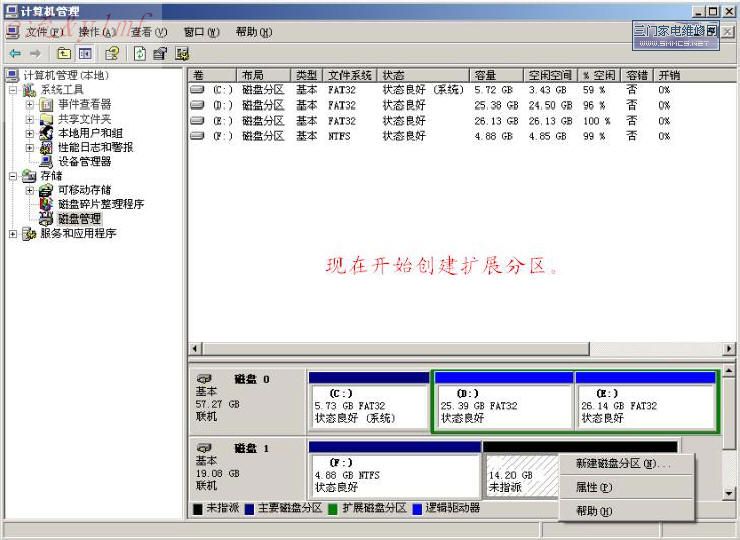
Task: Expand the 本地用户和组 node
Action: pos(30,133)
